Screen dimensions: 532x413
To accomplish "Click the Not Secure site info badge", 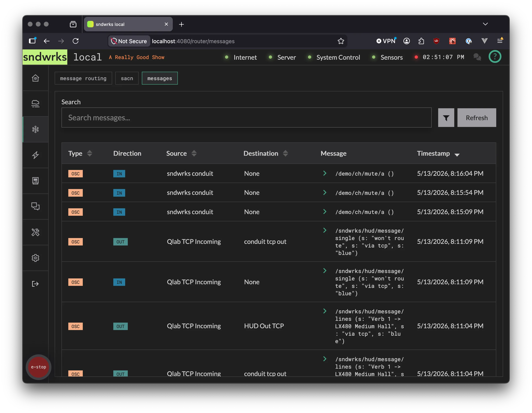I will [129, 41].
